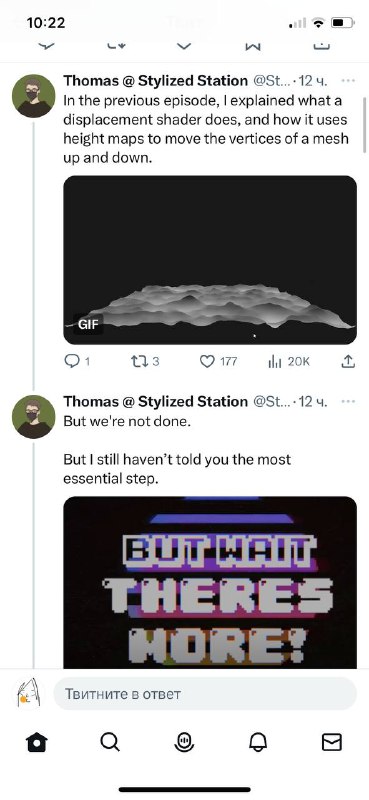The image size is (369, 800).
Task: Open Thomas @ Stylized Station profile from first tweet
Action: pyautogui.click(x=155, y=81)
